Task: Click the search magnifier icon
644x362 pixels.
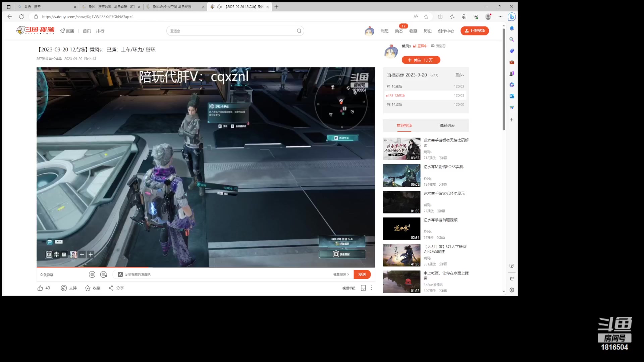Action: point(299,31)
